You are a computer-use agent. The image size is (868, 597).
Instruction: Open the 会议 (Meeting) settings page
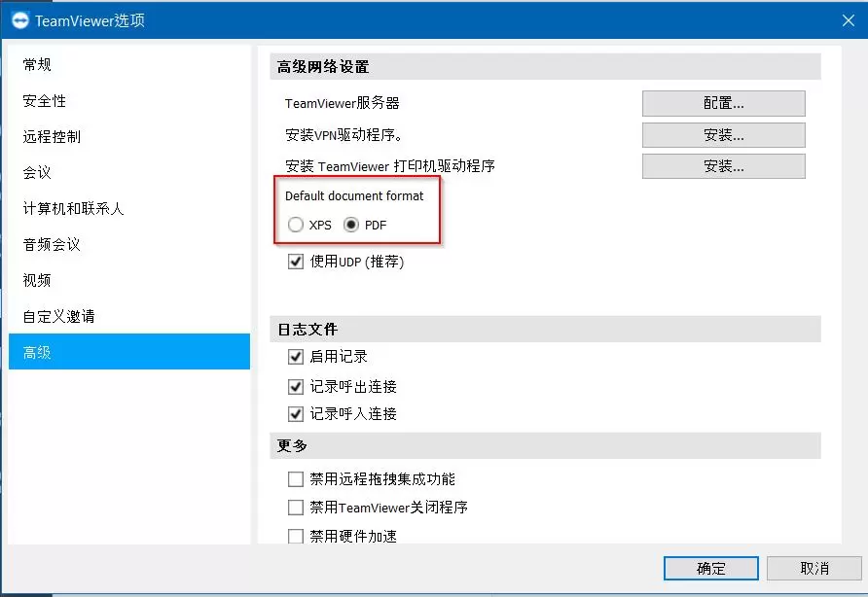pos(36,172)
